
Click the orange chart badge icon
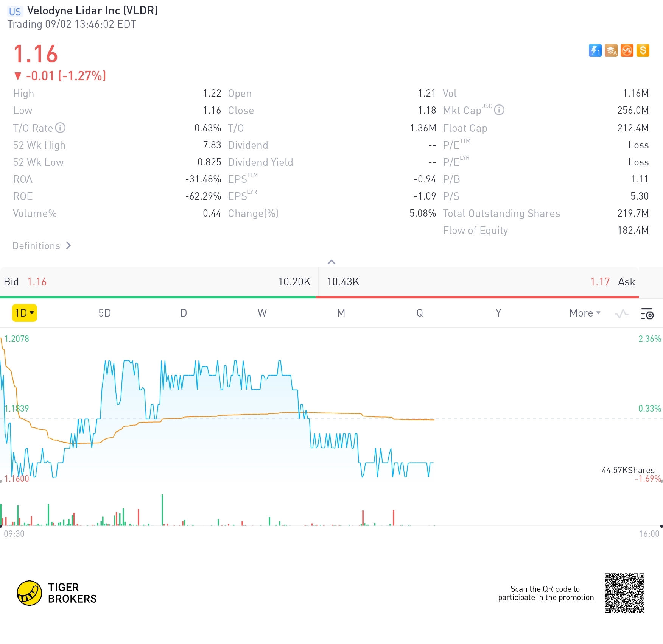[627, 50]
